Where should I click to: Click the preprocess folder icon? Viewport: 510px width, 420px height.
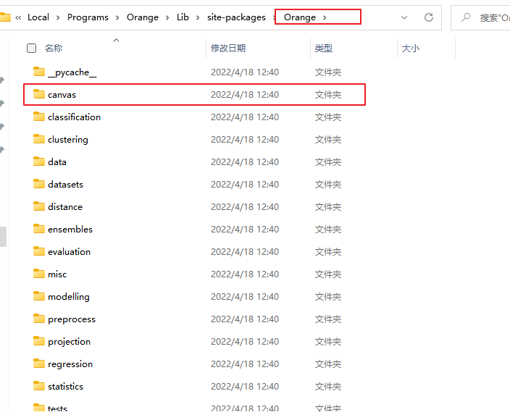[38, 318]
